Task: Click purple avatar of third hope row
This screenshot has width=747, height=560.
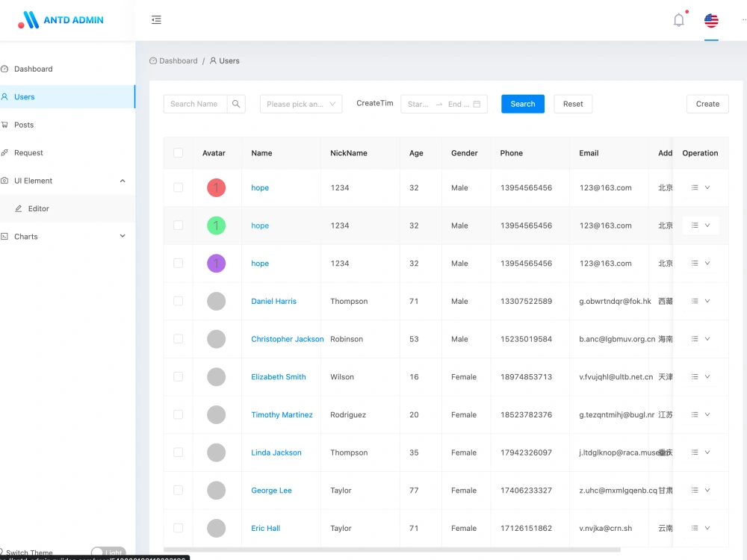Action: (x=217, y=264)
